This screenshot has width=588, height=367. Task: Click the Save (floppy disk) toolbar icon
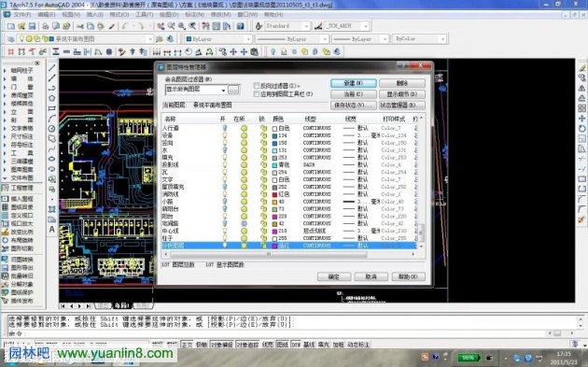pos(32,26)
